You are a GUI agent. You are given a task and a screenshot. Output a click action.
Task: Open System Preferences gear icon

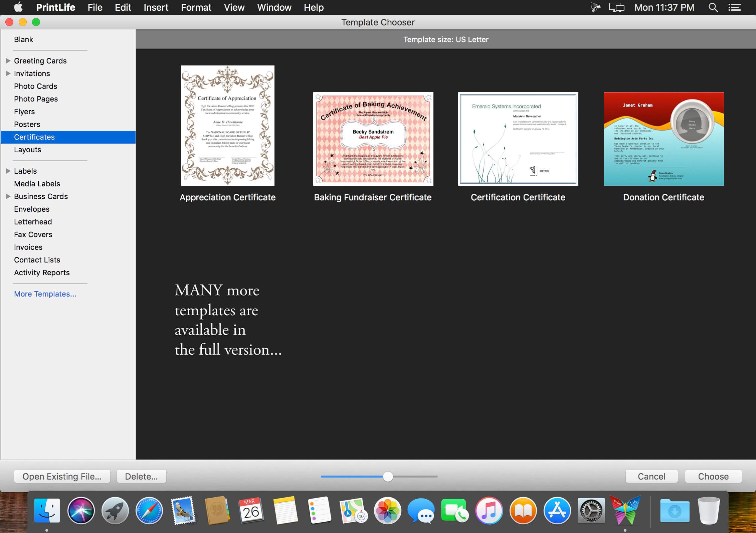591,510
